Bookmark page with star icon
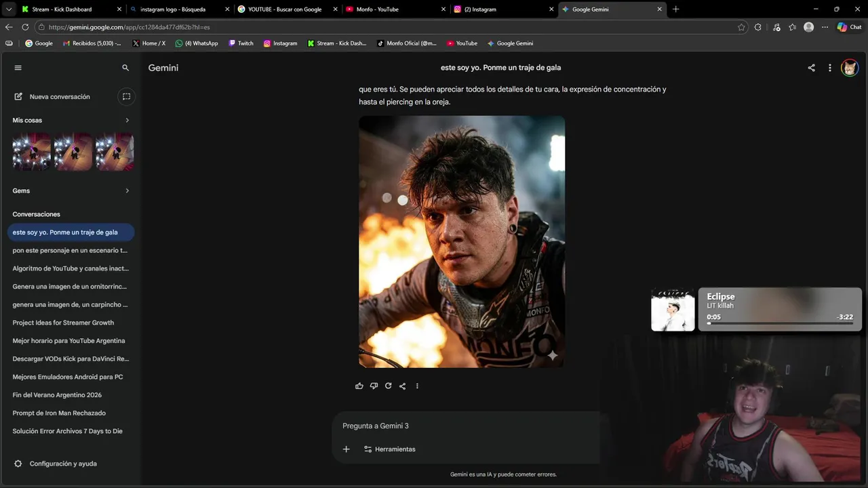 741,27
